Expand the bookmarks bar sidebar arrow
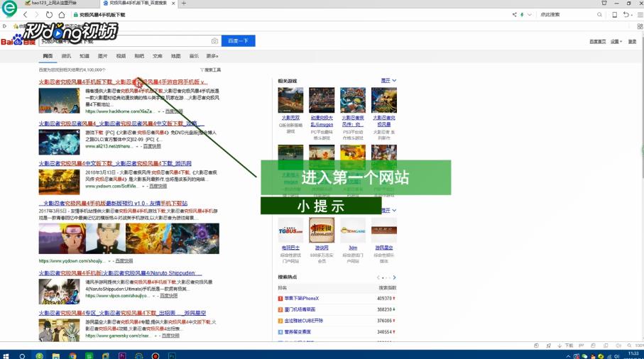Image resolution: width=644 pixels, height=359 pixels. 4,26
